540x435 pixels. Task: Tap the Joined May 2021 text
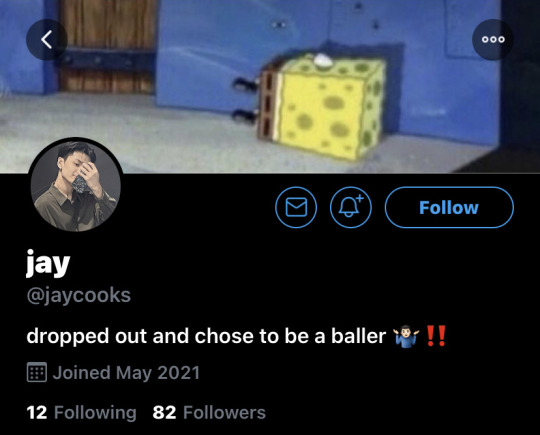pyautogui.click(x=126, y=373)
